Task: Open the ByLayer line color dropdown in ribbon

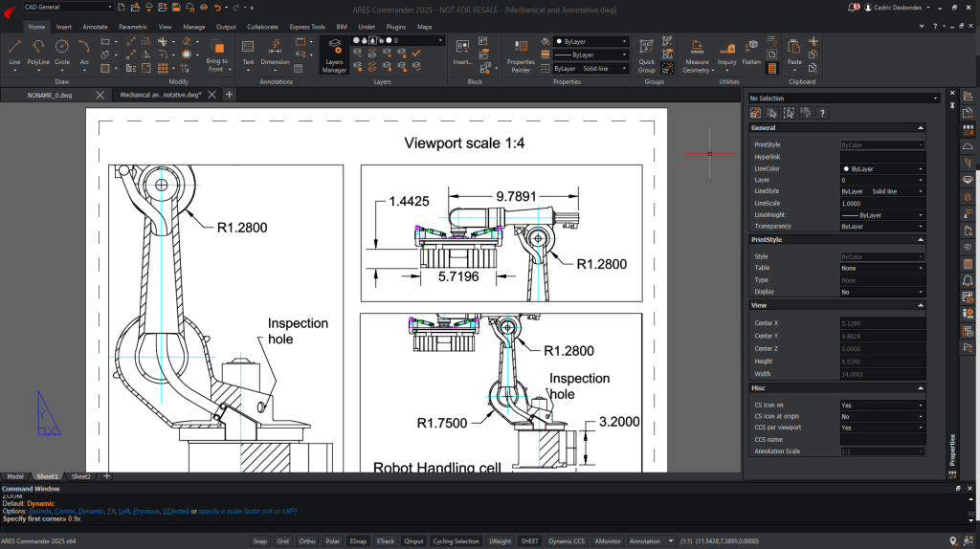Action: pyautogui.click(x=591, y=41)
